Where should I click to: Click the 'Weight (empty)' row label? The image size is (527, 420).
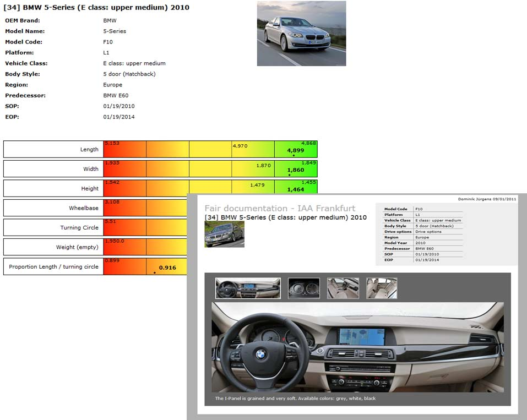77,247
